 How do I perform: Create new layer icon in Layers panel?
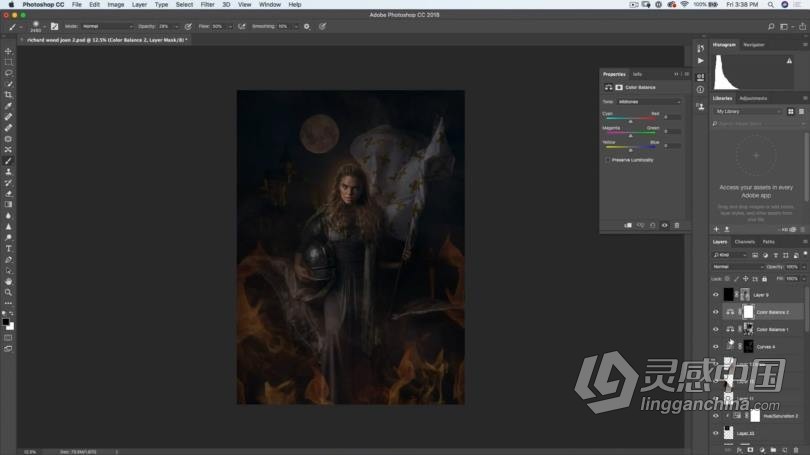pos(785,450)
